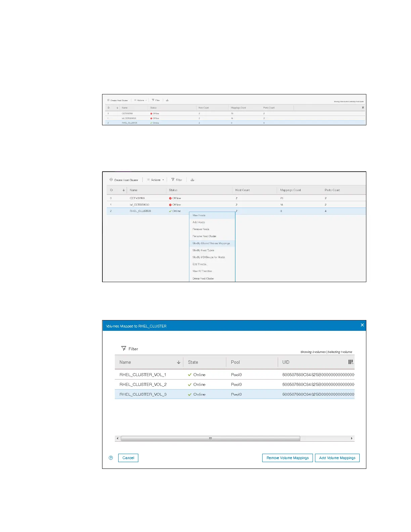Click download icon in the small first screenshot
The height and width of the screenshot is (532, 411).
(167, 100)
